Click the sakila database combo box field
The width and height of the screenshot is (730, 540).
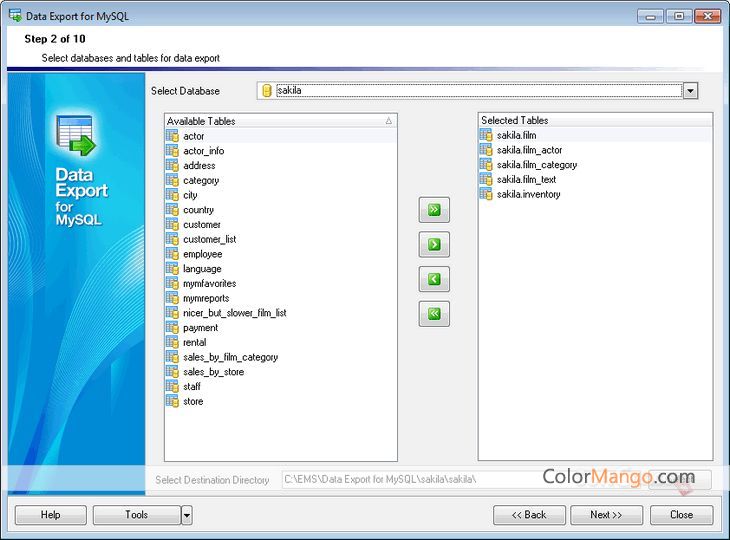[479, 90]
